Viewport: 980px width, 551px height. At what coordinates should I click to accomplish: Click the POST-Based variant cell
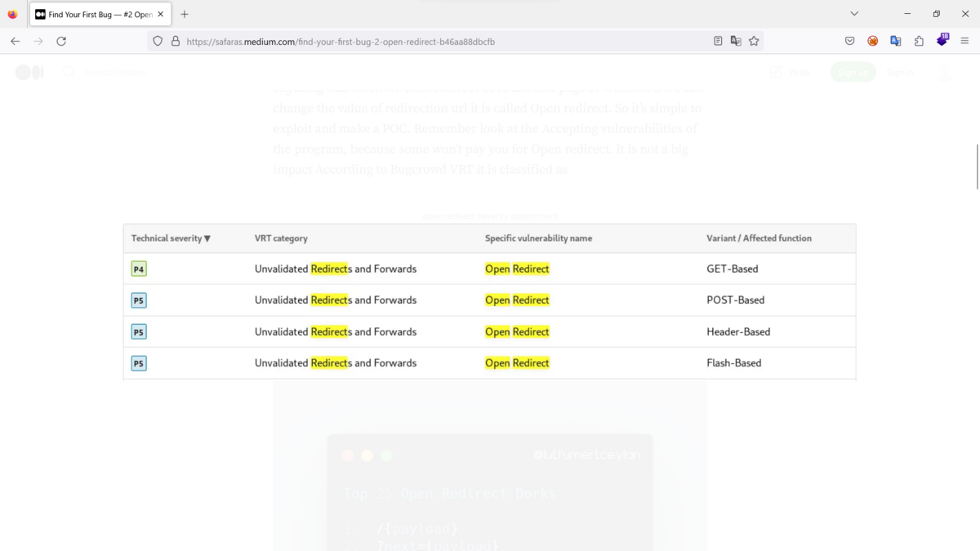(735, 300)
